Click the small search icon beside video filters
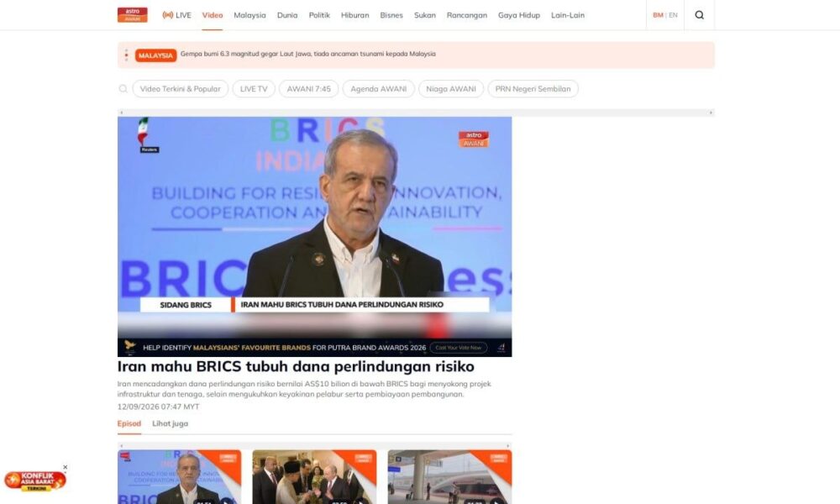The height and width of the screenshot is (504, 840). 123,89
